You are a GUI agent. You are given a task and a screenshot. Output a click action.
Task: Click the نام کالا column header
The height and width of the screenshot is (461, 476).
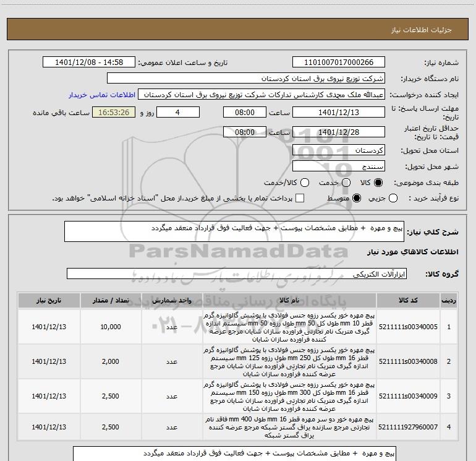pos(289,301)
